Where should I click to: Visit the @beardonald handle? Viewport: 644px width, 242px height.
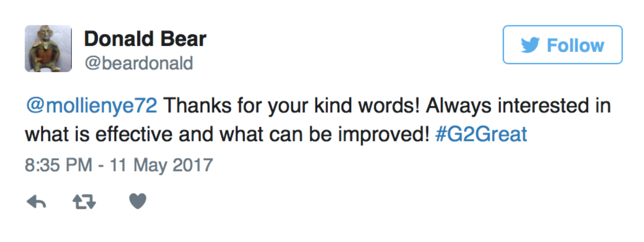[x=139, y=63]
